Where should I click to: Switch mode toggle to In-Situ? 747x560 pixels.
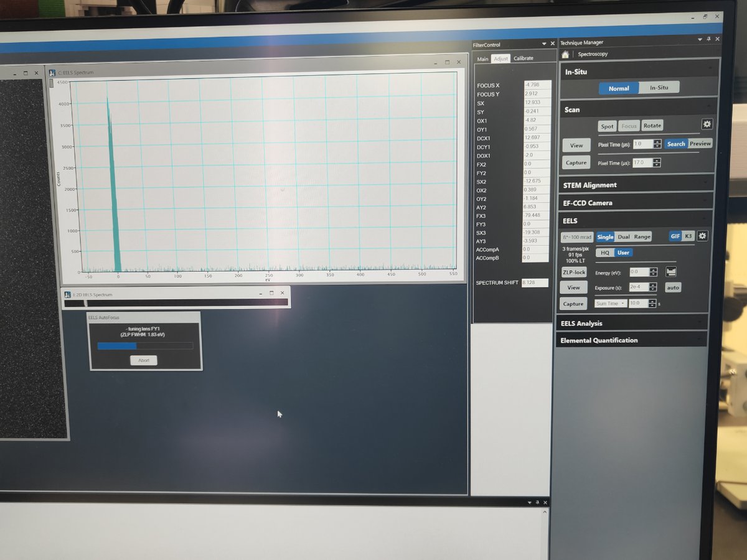[659, 88]
